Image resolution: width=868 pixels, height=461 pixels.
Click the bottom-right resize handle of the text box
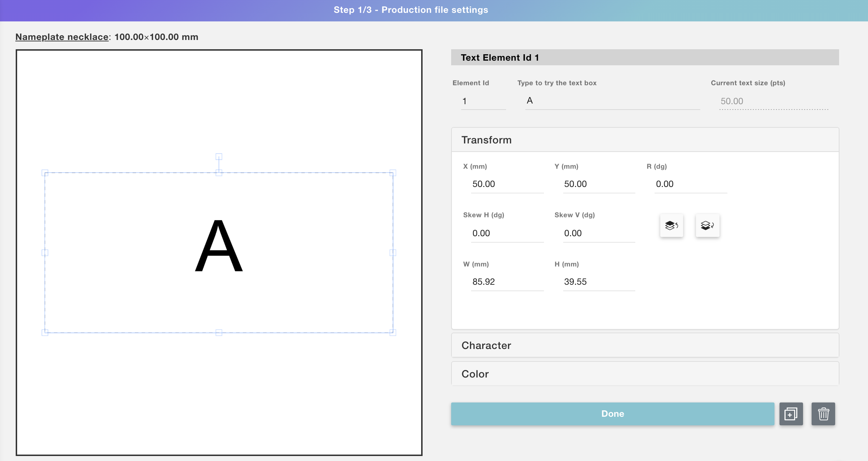click(x=393, y=333)
